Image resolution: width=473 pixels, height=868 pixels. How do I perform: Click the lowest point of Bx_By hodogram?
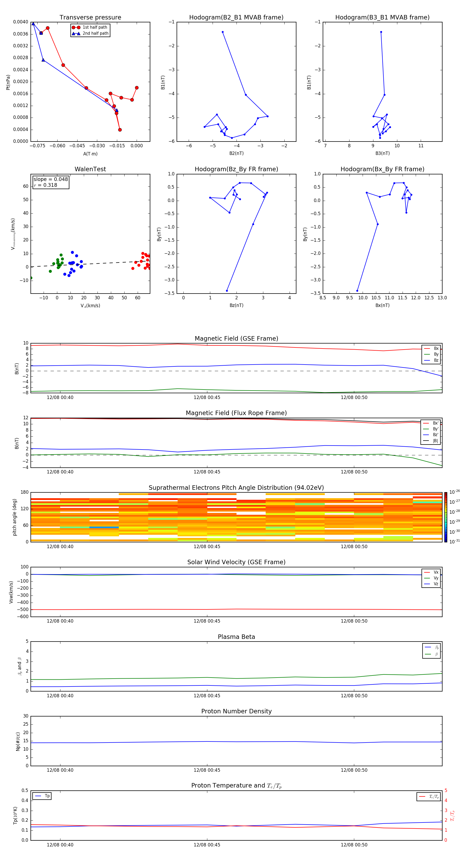tap(357, 291)
